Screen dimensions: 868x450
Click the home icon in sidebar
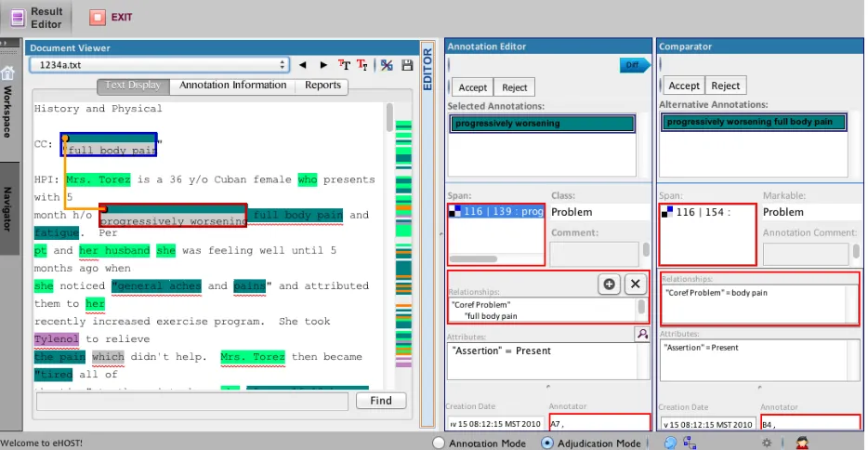[7, 73]
